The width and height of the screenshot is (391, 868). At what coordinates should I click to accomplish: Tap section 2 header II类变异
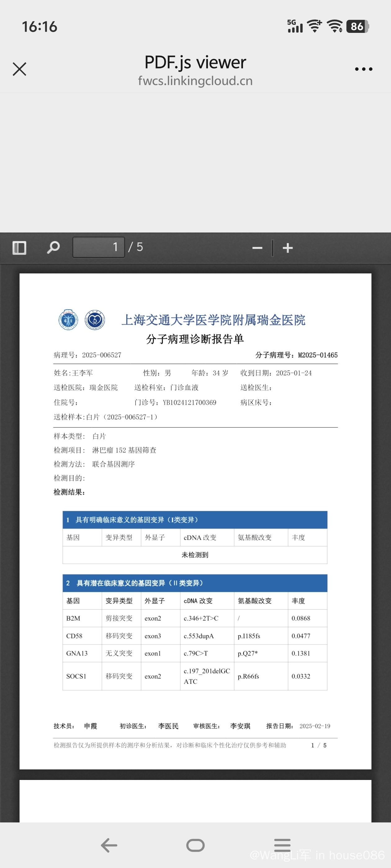195,583
